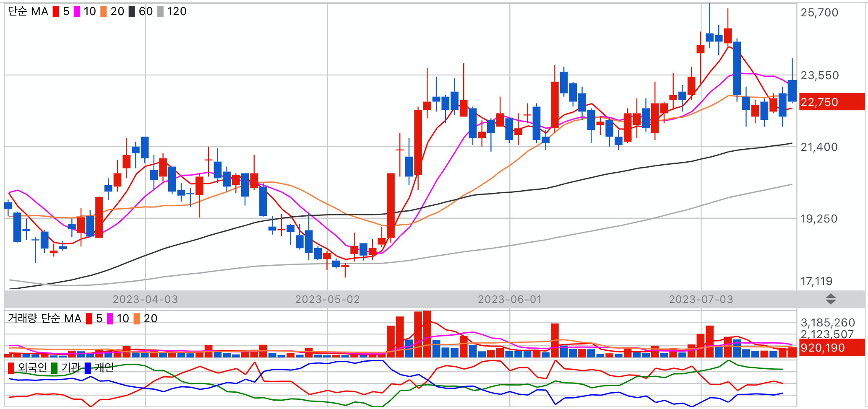Image resolution: width=868 pixels, height=409 pixels.
Task: Click the 2023-04-03 date label
Action: coord(145,299)
